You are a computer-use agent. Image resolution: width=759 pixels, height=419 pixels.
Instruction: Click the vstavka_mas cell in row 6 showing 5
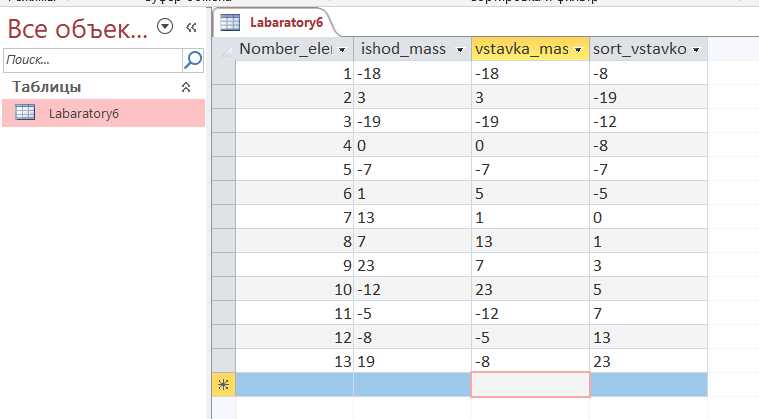(x=531, y=193)
